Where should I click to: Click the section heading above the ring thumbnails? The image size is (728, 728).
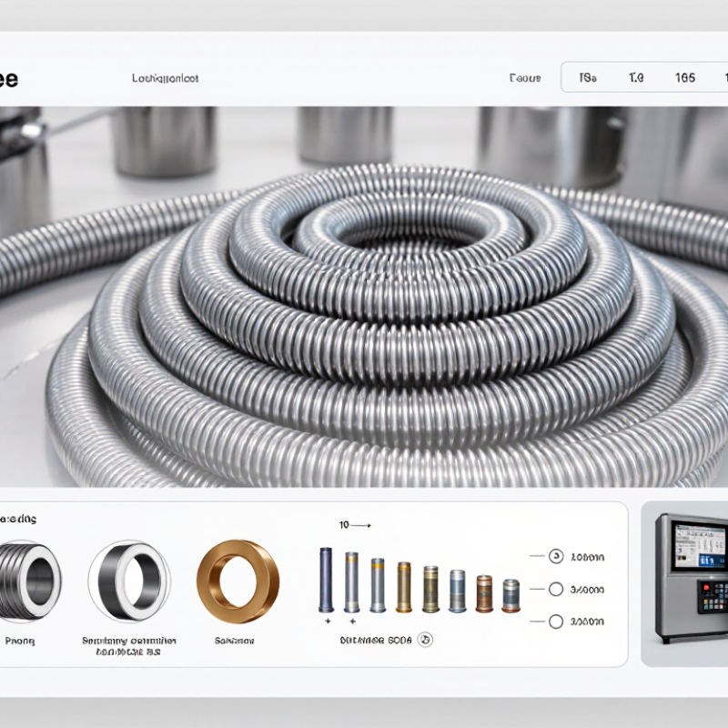pos(18,519)
